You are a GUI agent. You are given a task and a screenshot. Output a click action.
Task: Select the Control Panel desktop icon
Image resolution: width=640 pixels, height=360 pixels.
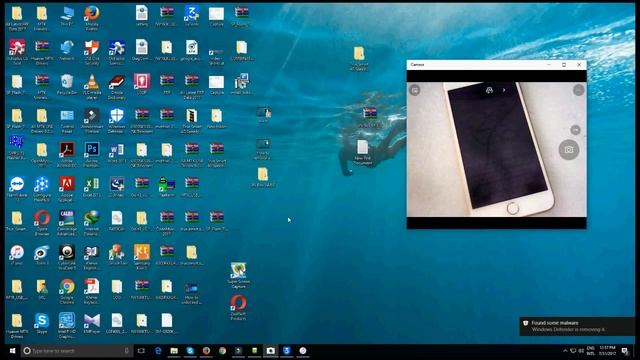pos(67,121)
